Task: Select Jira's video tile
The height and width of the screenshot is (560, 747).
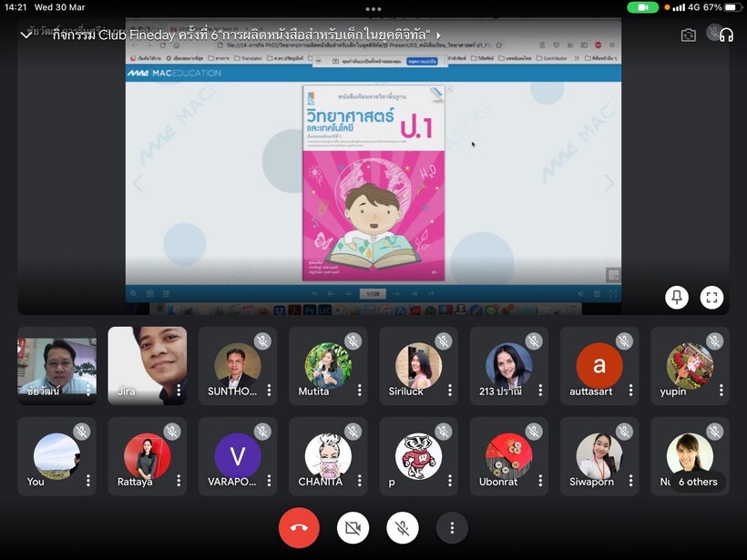Action: pyautogui.click(x=148, y=366)
